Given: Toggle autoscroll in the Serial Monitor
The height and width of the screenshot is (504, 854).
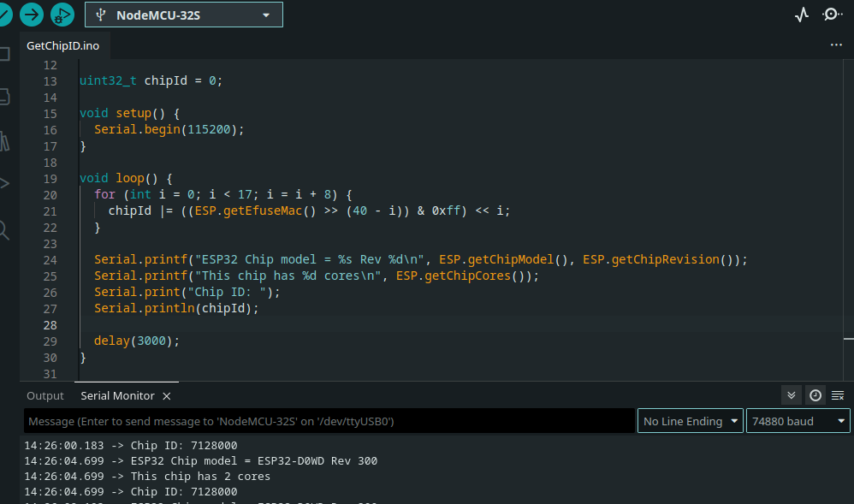Looking at the screenshot, I should click(x=792, y=395).
